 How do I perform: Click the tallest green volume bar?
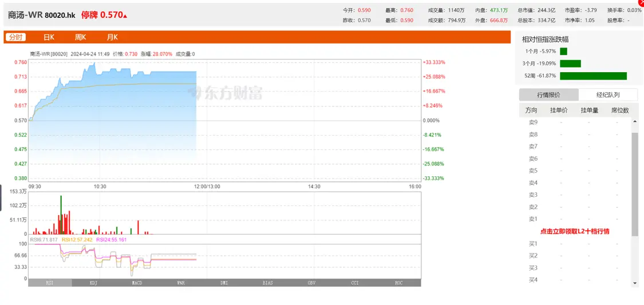pos(61,215)
